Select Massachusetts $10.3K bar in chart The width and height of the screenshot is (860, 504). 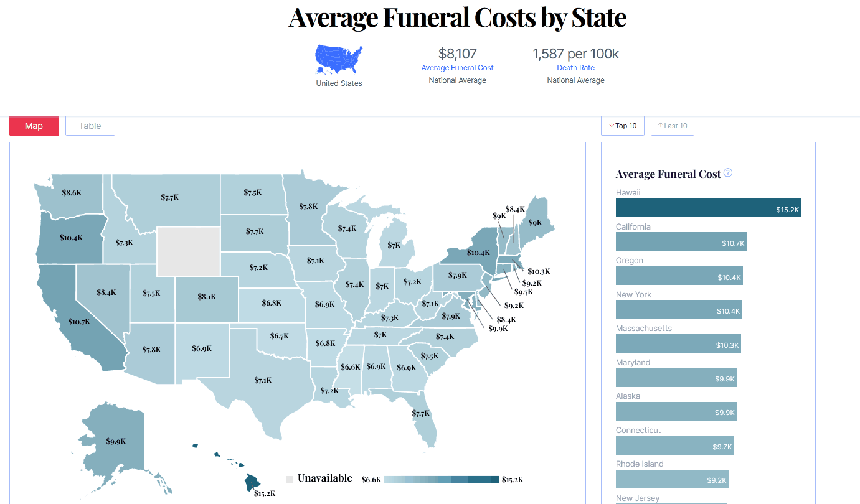pos(678,343)
